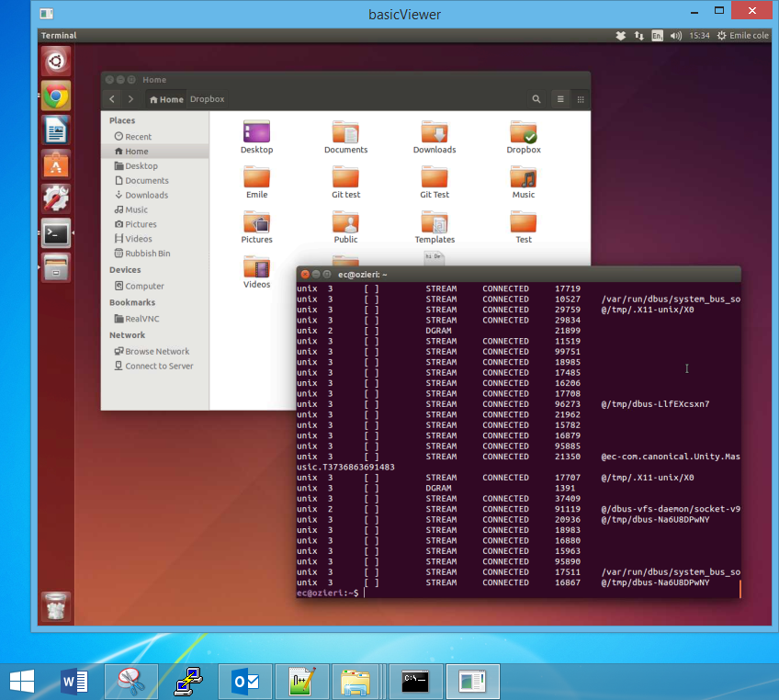The width and height of the screenshot is (779, 700).
Task: Select the 'Git test' folder
Action: point(345,182)
